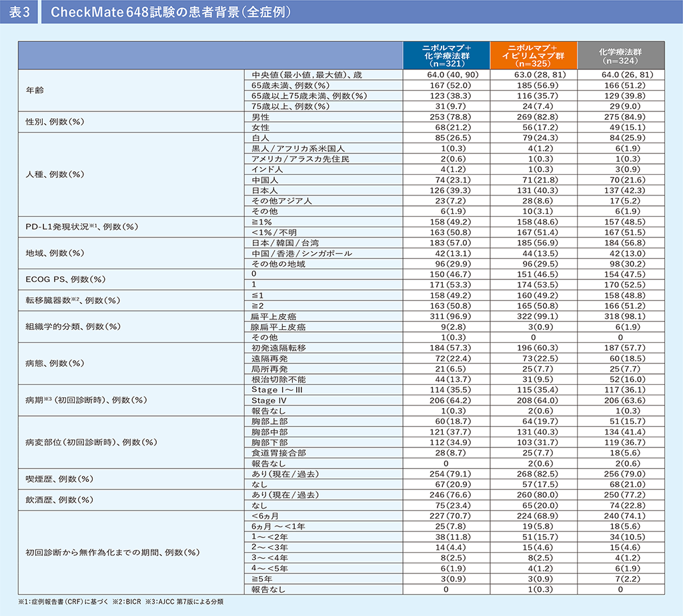Screen dimensions: 683x616
Task: Click the 'ECOG PS、例数(%)' category label
Action: [66, 279]
